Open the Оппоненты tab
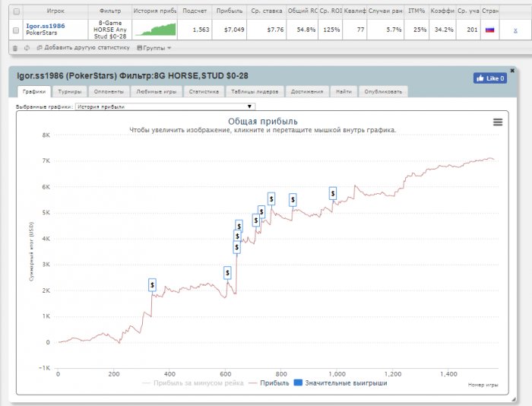532x406 pixels. tap(109, 92)
